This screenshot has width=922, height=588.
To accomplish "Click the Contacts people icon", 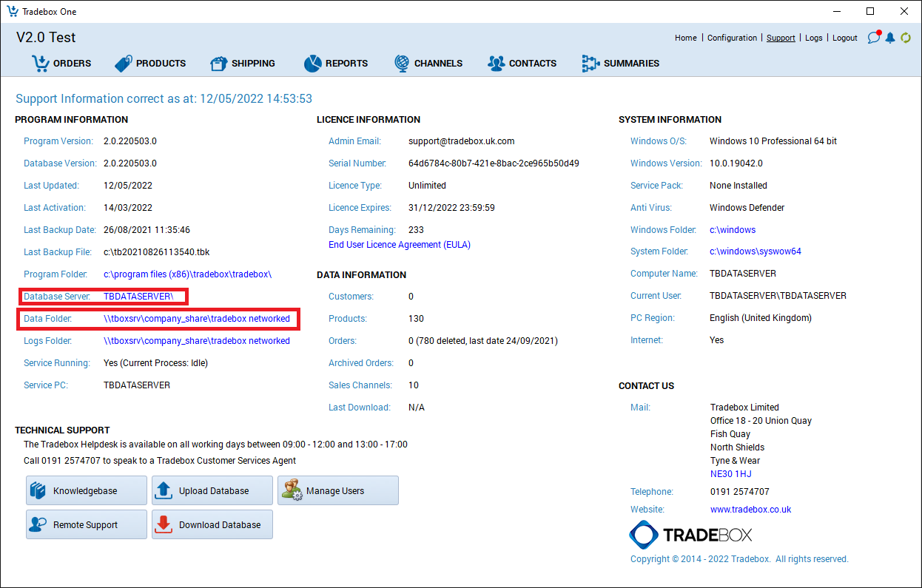I will [496, 64].
